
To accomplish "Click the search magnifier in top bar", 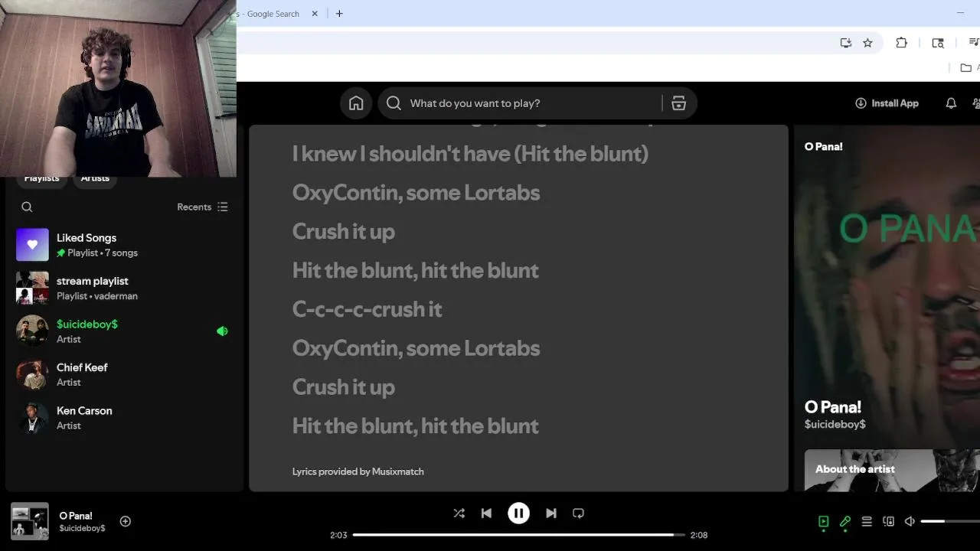I will [x=394, y=103].
